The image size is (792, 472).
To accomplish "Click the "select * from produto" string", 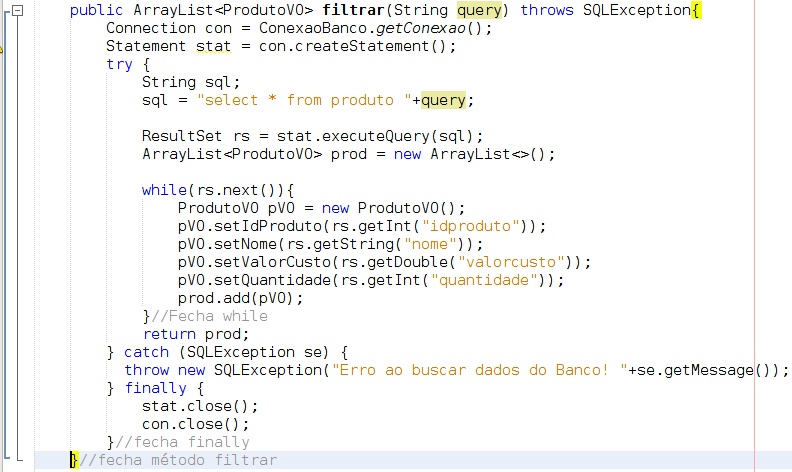I will click(304, 100).
